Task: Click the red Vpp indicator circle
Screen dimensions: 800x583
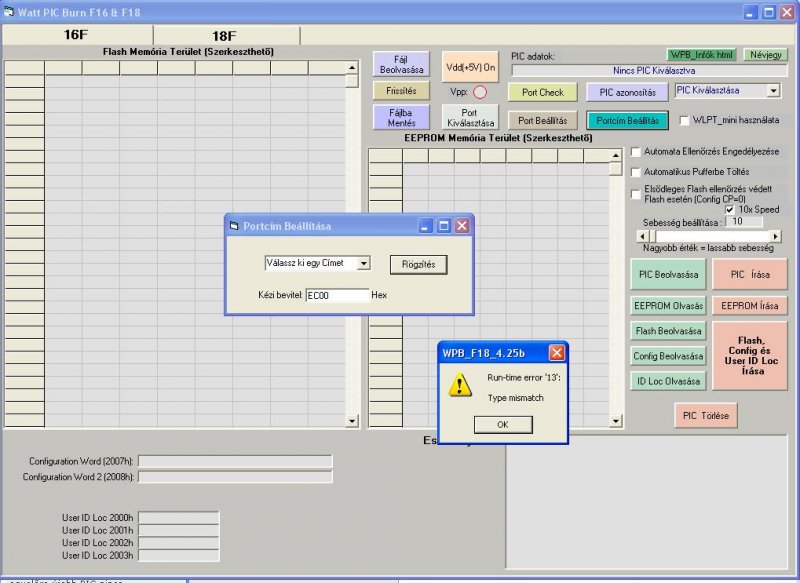Action: pyautogui.click(x=480, y=92)
